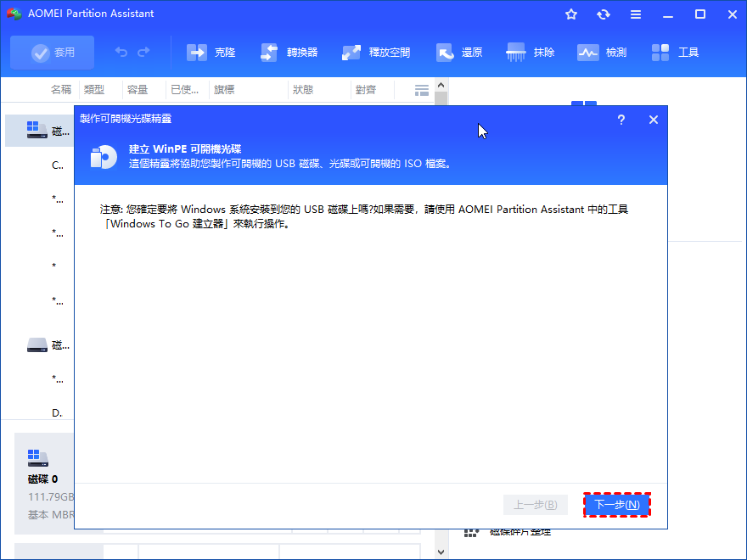Image resolution: width=747 pixels, height=560 pixels.
Task: Open the 檢測 (Test) tool
Action: 602,53
